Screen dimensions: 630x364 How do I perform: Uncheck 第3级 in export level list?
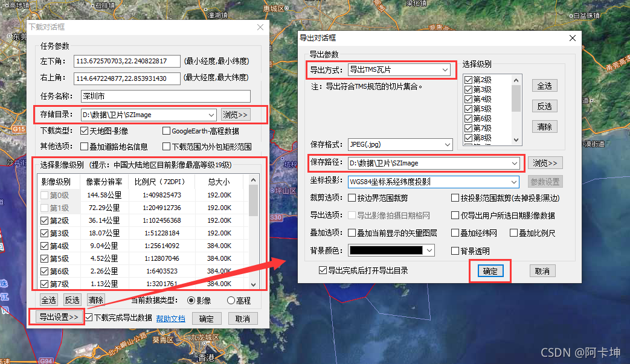pyautogui.click(x=468, y=89)
